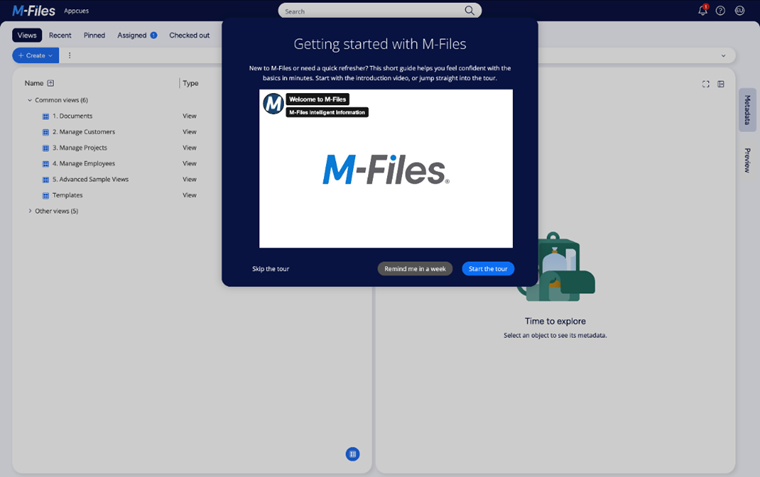This screenshot has width=760, height=477.
Task: Click the Assigned count badge
Action: coord(154,35)
